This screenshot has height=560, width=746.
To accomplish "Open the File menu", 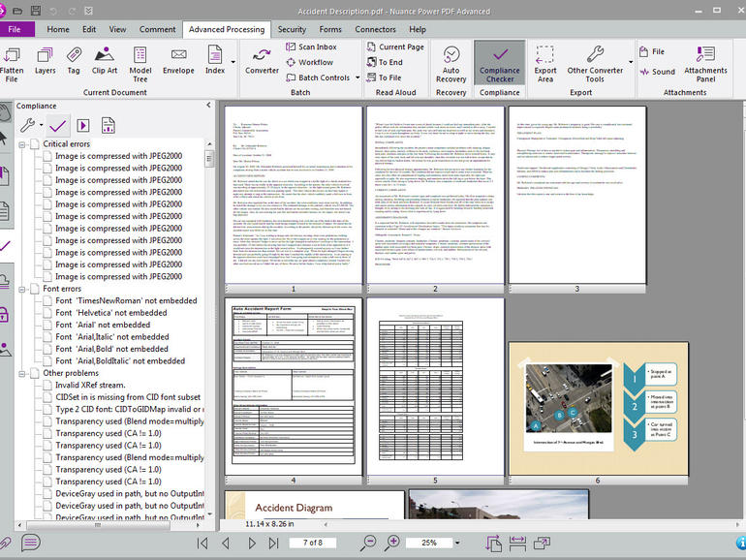I will coord(16,29).
